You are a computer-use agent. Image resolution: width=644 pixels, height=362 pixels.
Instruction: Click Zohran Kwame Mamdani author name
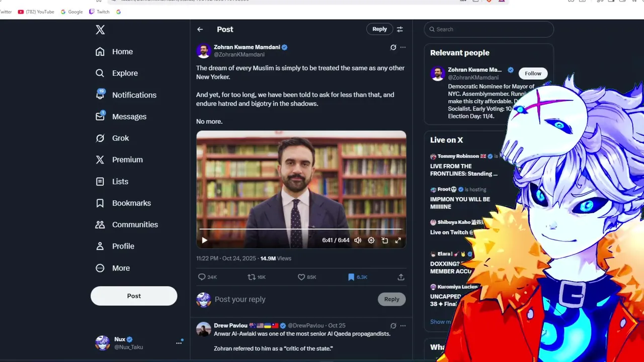pyautogui.click(x=247, y=47)
